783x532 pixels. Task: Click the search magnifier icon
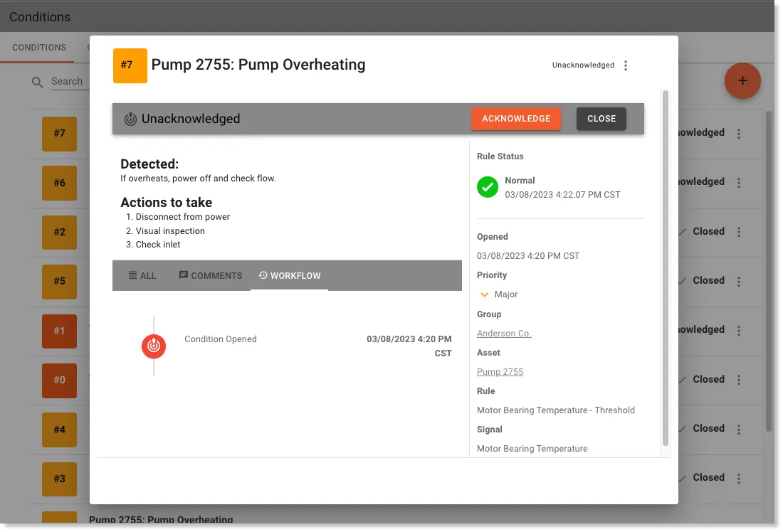(38, 82)
